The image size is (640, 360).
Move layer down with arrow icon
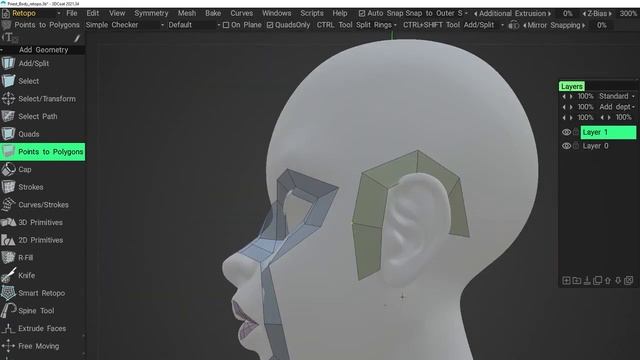coord(618,280)
